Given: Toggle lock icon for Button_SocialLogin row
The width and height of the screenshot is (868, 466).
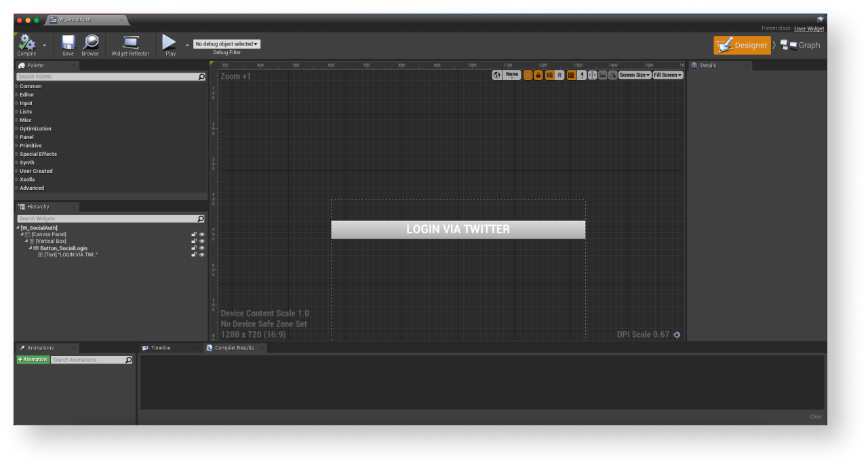Looking at the screenshot, I should click(x=194, y=248).
